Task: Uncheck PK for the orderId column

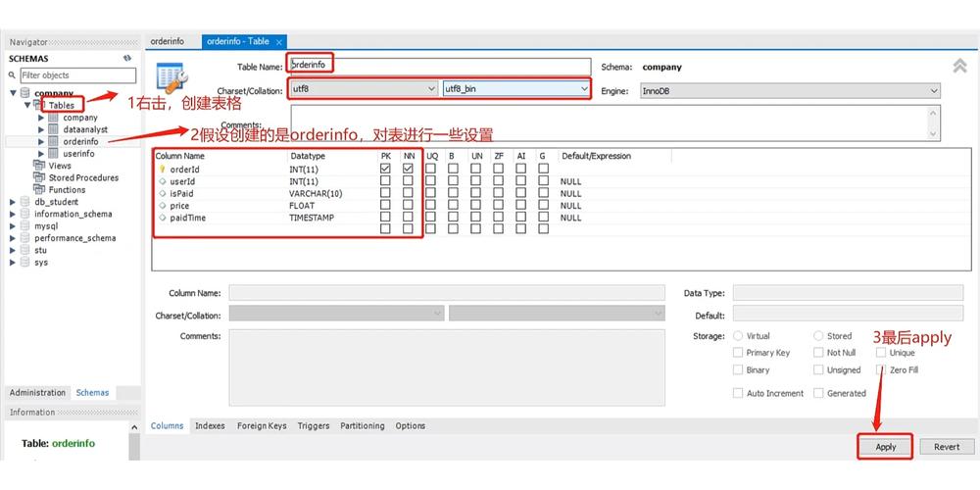Action: coord(385,169)
